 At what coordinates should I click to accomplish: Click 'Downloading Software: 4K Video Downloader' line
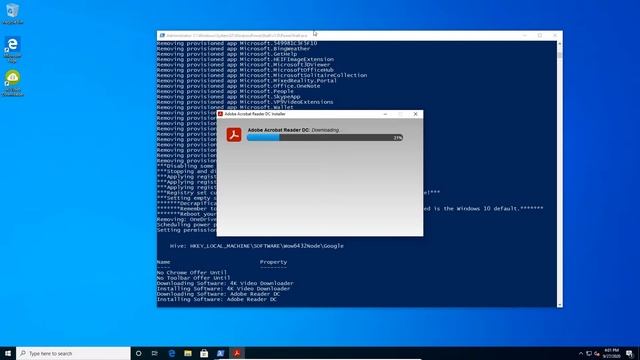pos(225,283)
